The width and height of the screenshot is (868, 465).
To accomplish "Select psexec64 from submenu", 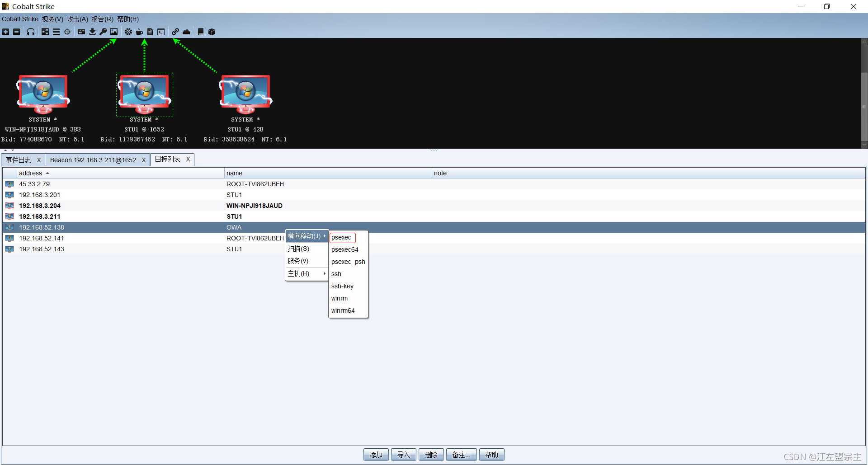I will 348,249.
